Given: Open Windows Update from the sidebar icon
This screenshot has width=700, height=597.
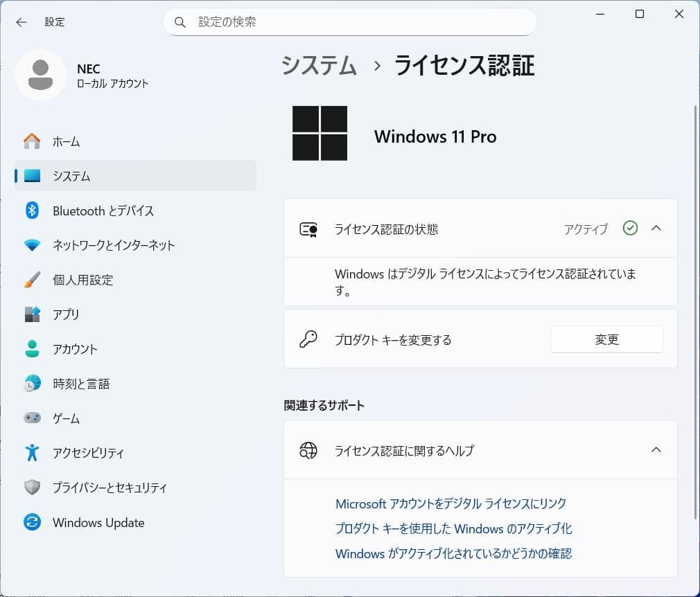Looking at the screenshot, I should [33, 522].
